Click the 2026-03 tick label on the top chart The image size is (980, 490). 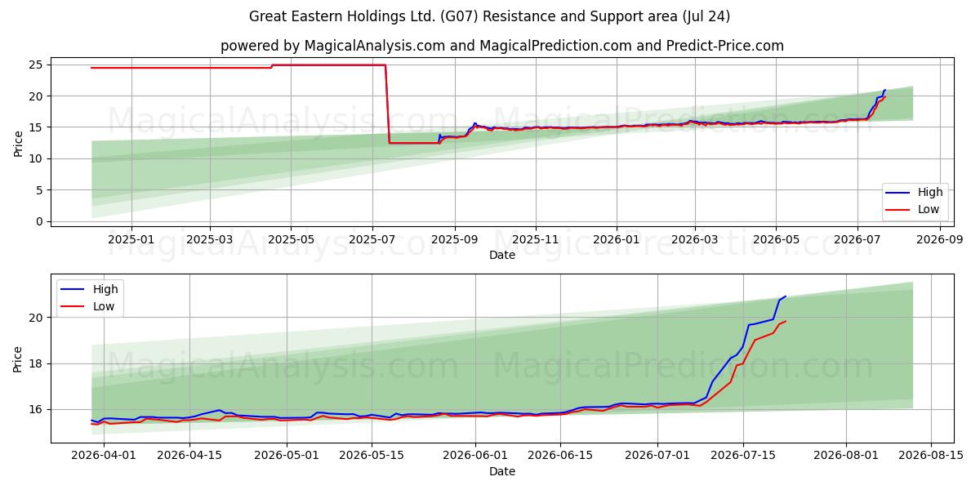(x=695, y=239)
